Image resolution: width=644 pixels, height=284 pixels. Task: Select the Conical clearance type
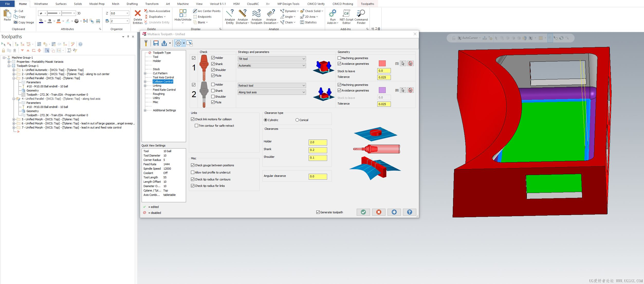point(297,120)
